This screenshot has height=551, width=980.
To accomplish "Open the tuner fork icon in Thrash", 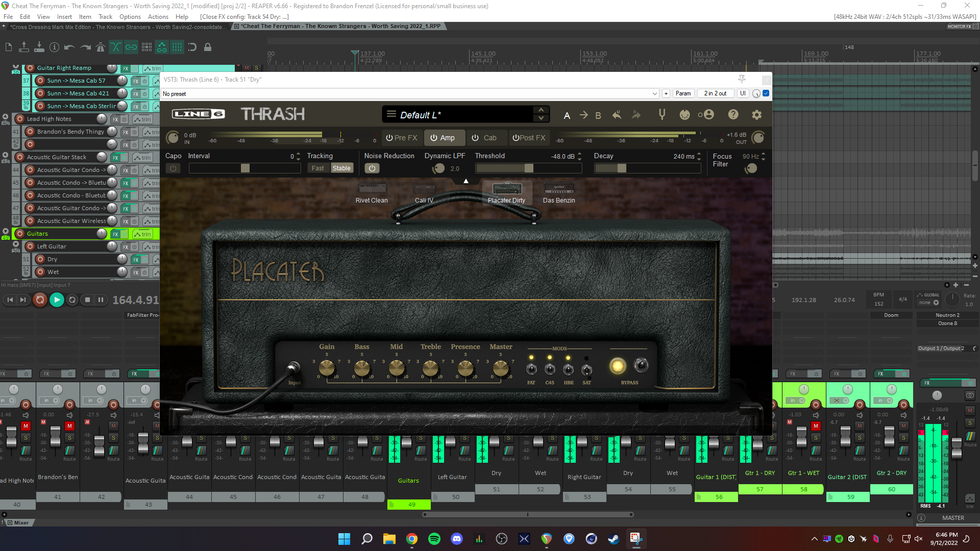I will point(662,115).
